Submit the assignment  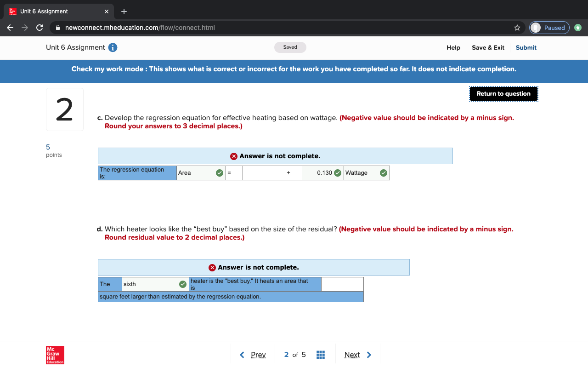pyautogui.click(x=526, y=47)
